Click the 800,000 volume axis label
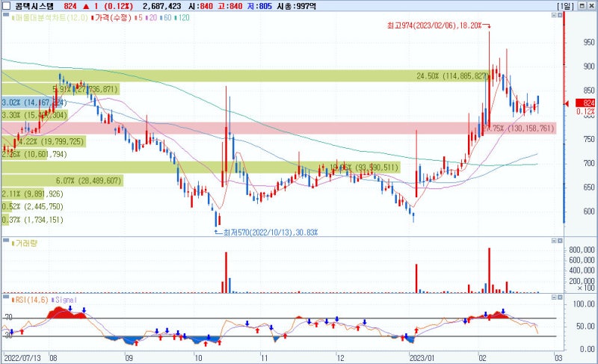598x364 pixels. coord(582,250)
